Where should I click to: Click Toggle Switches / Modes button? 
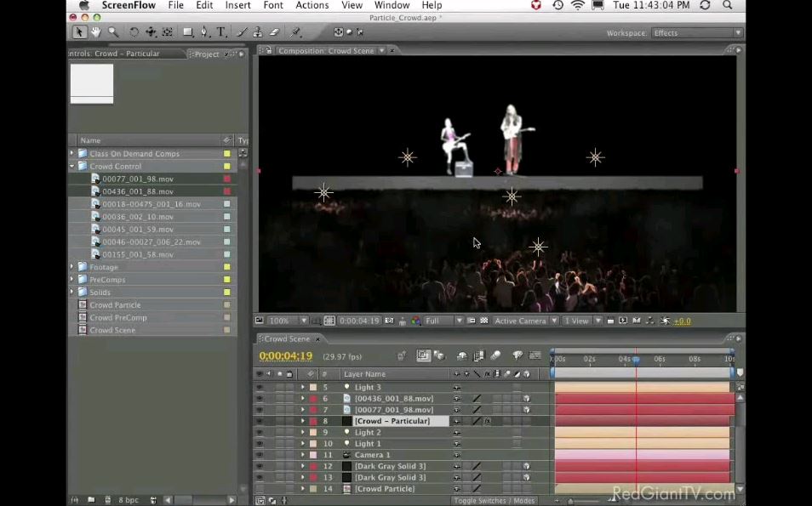click(494, 501)
